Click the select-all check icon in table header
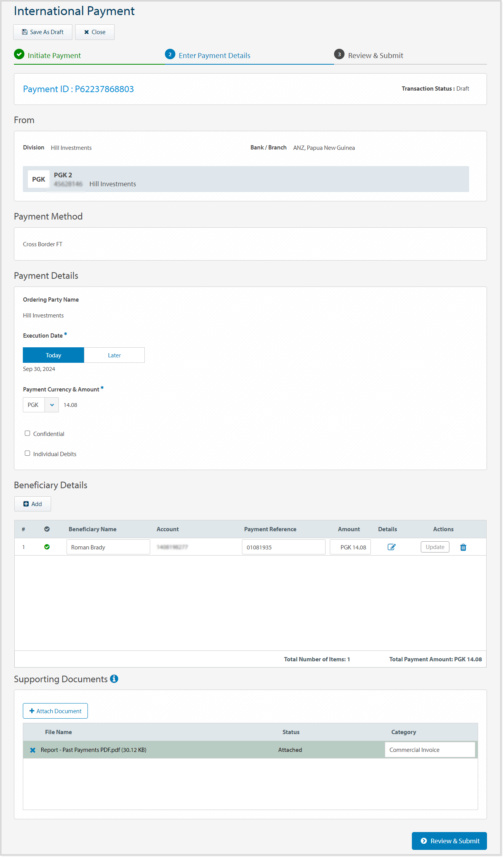The height and width of the screenshot is (858, 504). pyautogui.click(x=47, y=529)
